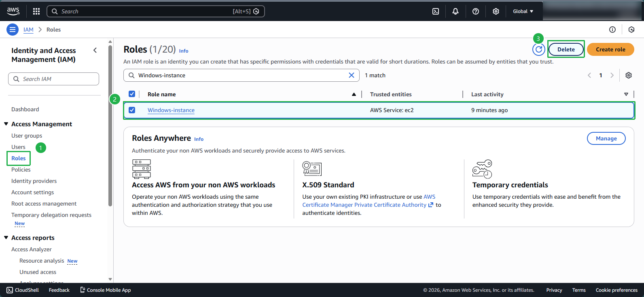Image resolution: width=644 pixels, height=297 pixels.
Task: Open the help question mark menu
Action: pos(476,11)
